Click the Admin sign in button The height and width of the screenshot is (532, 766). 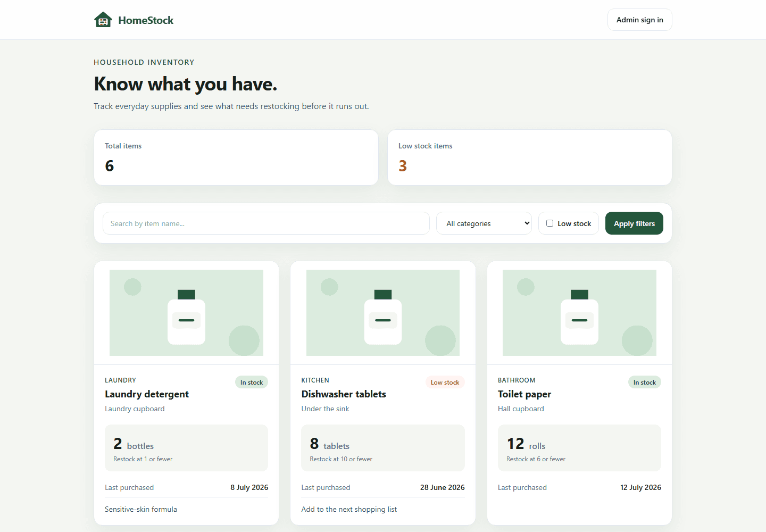[x=639, y=20]
